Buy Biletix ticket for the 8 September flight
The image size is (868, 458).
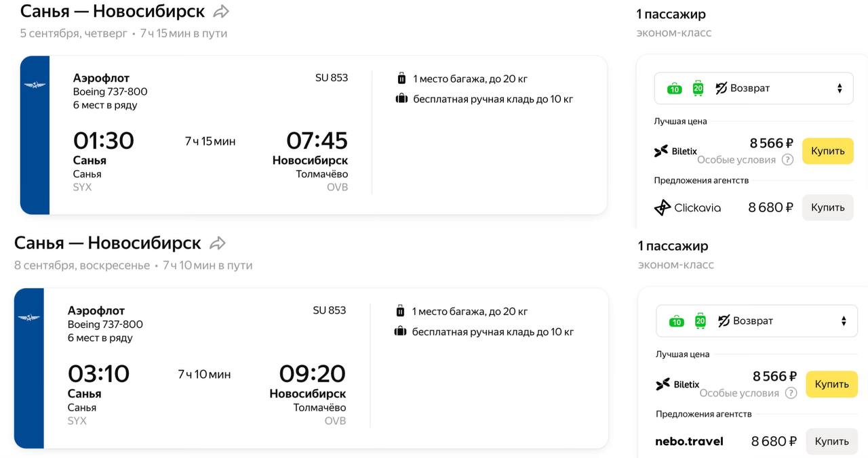(831, 384)
